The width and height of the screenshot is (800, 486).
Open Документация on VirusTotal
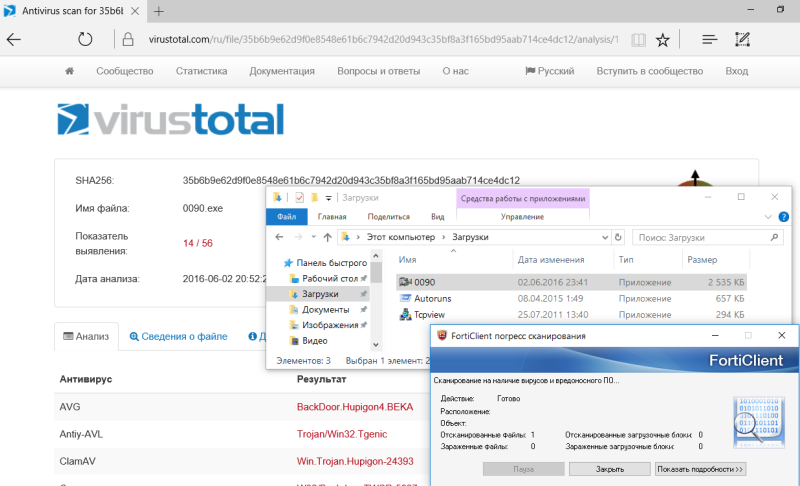pyautogui.click(x=282, y=71)
